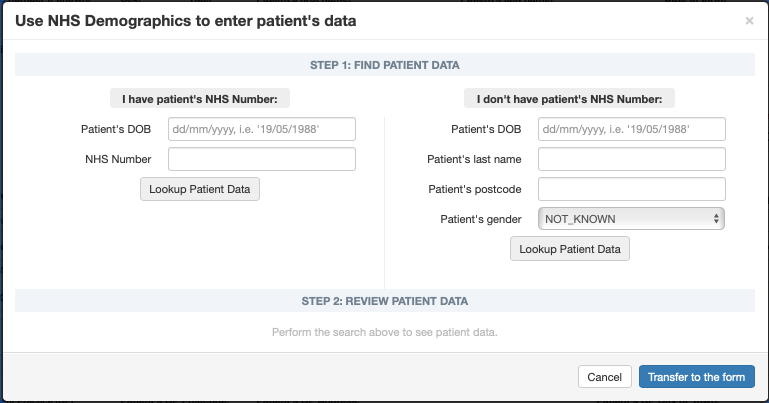Image resolution: width=769 pixels, height=403 pixels.
Task: Click the Cancel button
Action: tap(605, 377)
